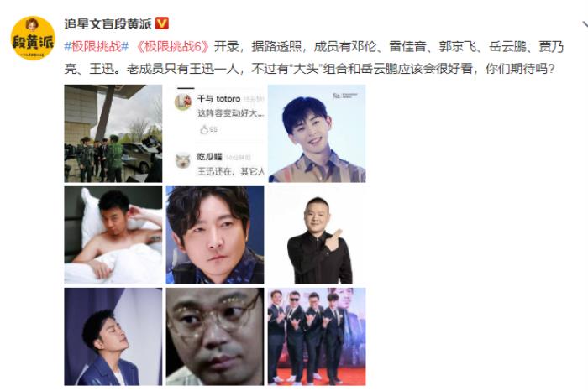
Task: Open the red carpet group photo
Action: click(x=317, y=336)
